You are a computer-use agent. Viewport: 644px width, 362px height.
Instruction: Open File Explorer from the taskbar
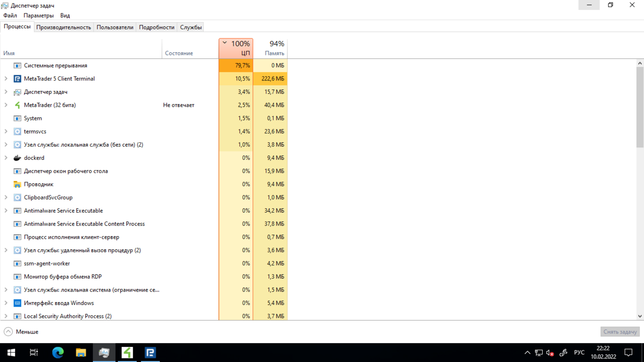tap(81, 353)
